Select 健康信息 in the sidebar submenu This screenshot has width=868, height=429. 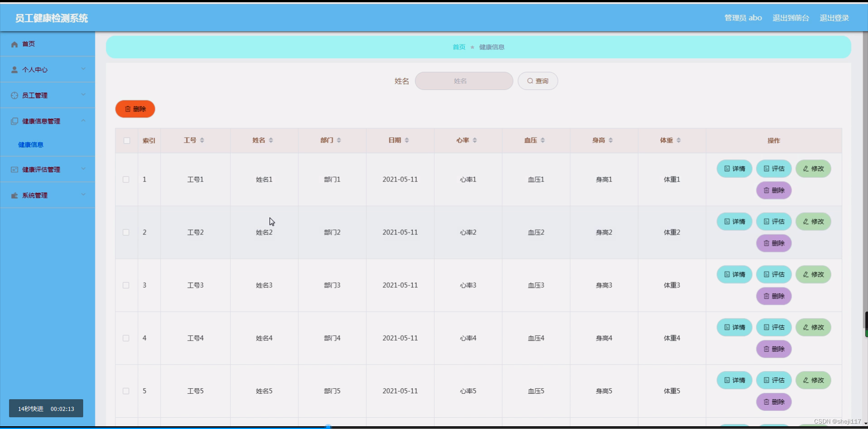[x=30, y=145]
